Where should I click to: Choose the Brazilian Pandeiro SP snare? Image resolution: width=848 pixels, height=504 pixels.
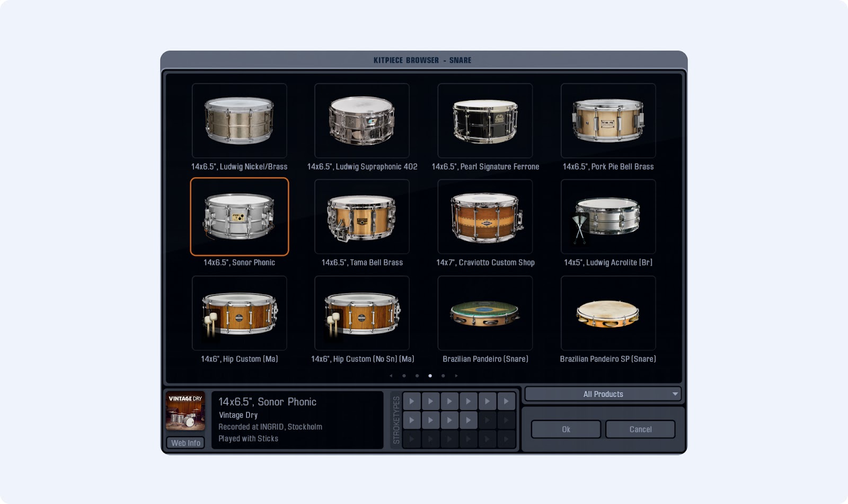(608, 313)
